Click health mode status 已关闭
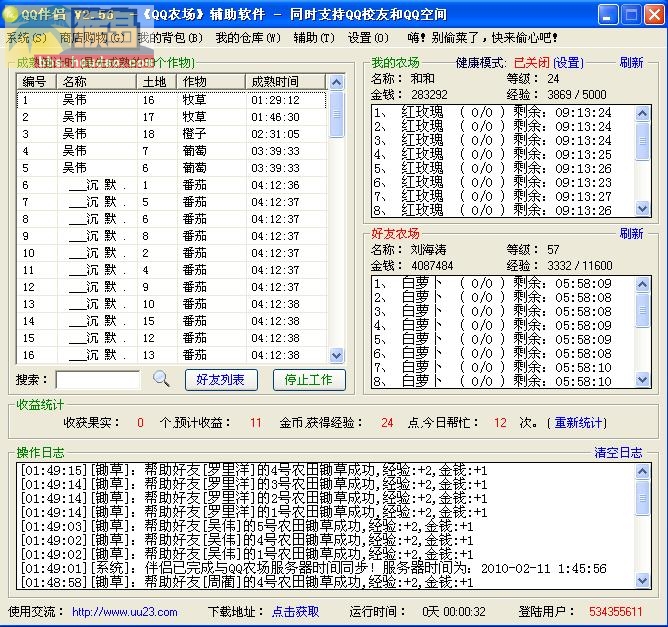Viewport: 668px width, 627px height. pos(532,63)
